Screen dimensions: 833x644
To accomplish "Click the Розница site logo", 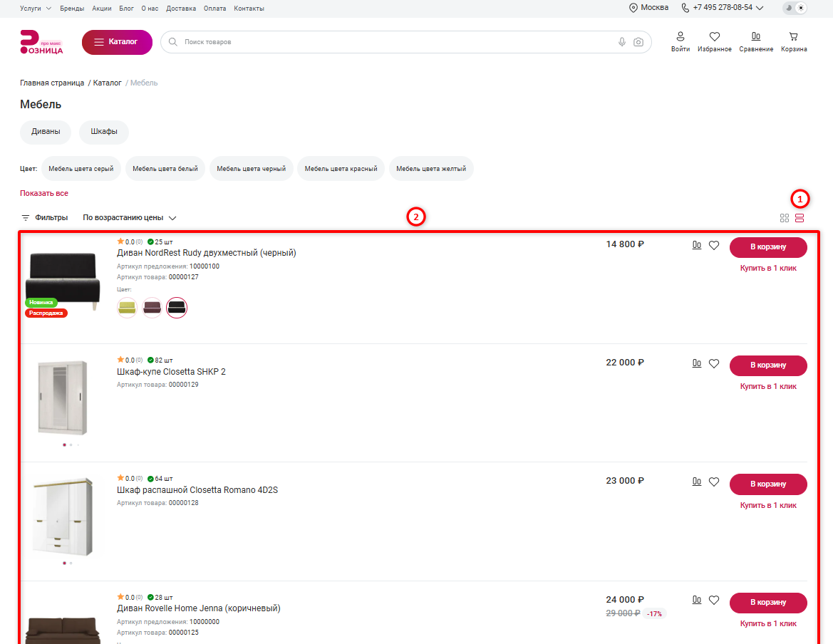I will tap(41, 42).
